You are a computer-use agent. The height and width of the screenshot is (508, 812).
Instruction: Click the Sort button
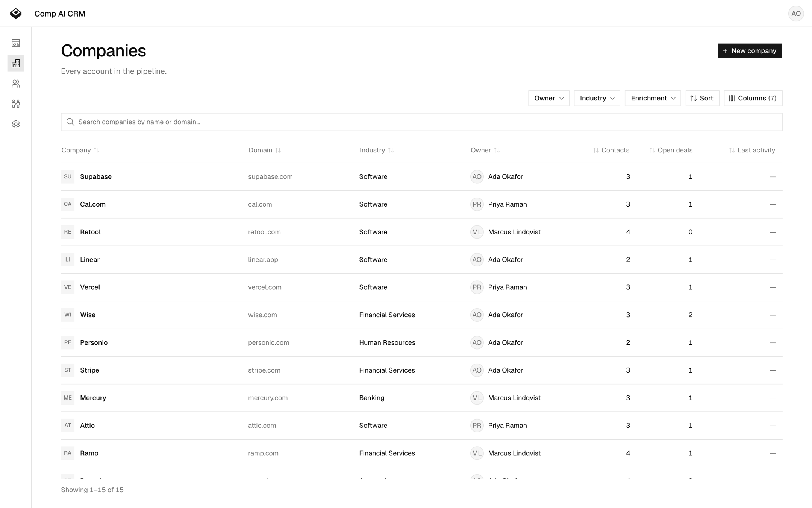(x=702, y=98)
